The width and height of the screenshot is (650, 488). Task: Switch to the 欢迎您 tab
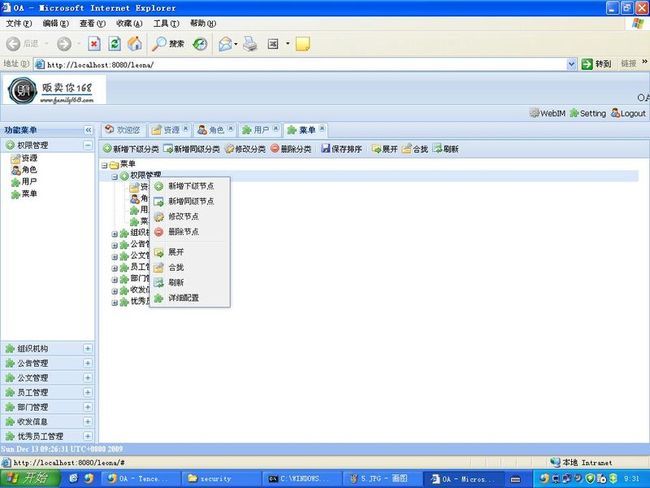[x=123, y=130]
